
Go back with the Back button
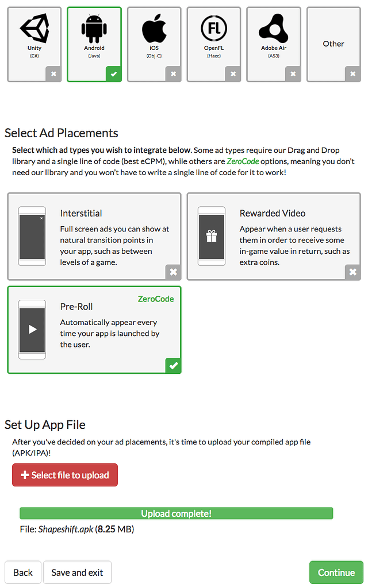pyautogui.click(x=23, y=572)
